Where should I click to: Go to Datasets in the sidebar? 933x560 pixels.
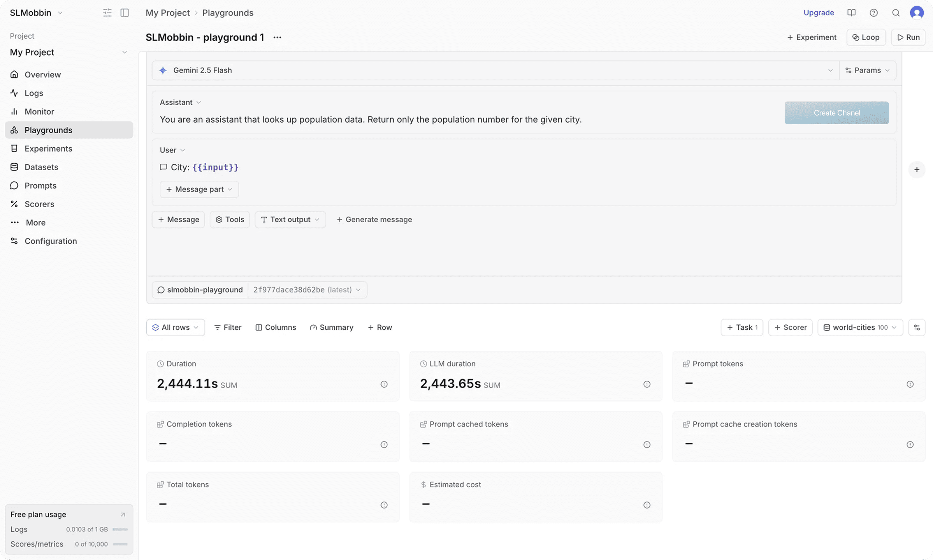(41, 167)
